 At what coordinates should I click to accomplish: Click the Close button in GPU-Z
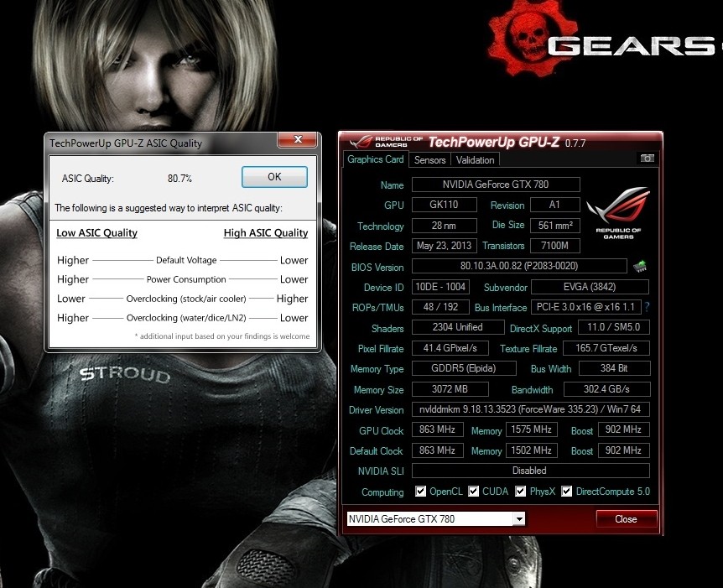[626, 519]
